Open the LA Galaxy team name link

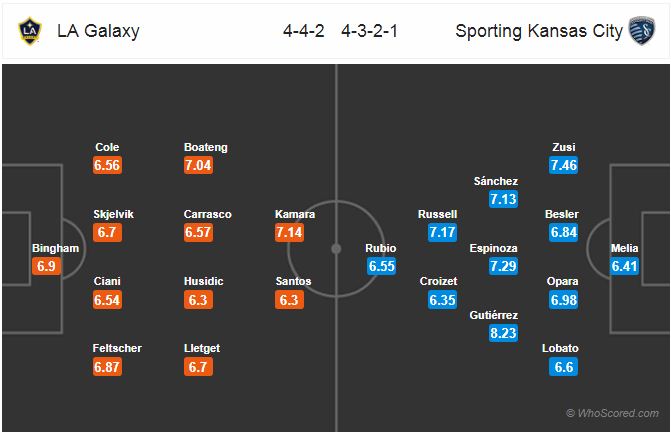pyautogui.click(x=98, y=31)
